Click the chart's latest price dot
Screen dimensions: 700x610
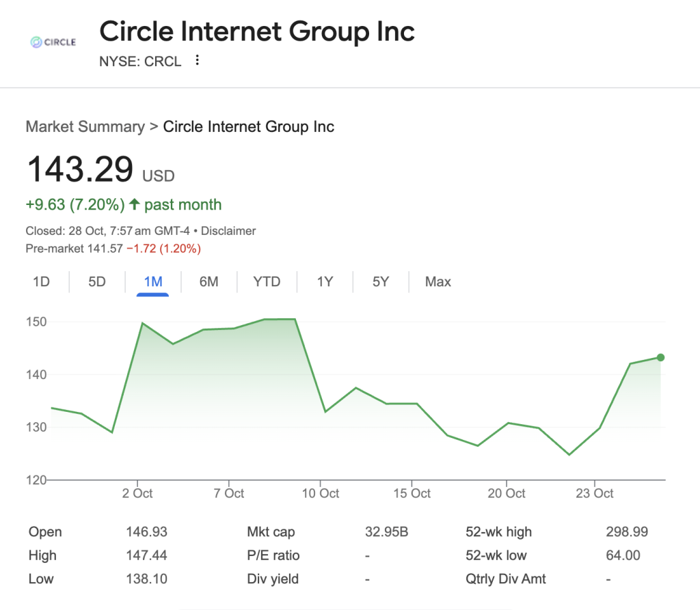click(660, 357)
